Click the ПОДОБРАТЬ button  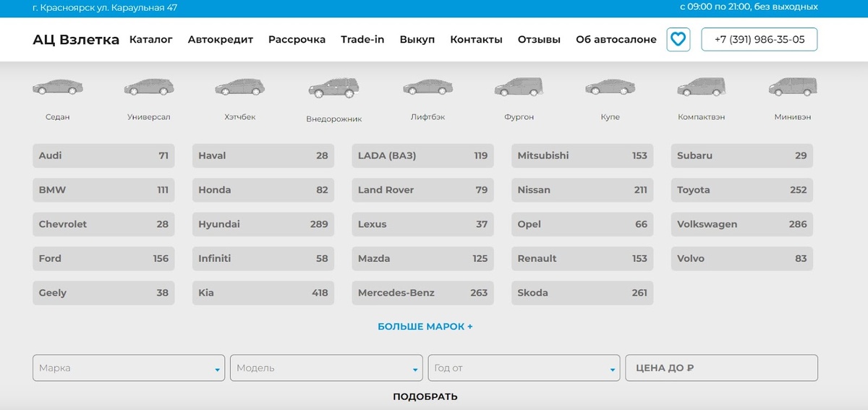pos(425,396)
